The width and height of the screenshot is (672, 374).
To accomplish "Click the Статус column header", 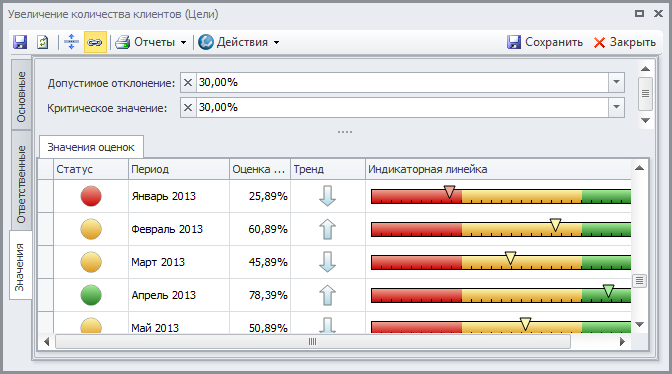I will [91, 169].
